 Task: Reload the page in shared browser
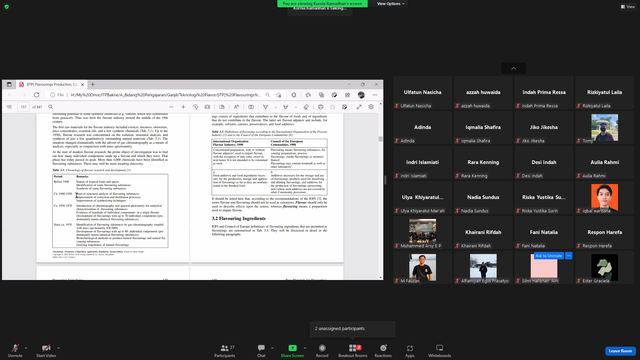36,95
